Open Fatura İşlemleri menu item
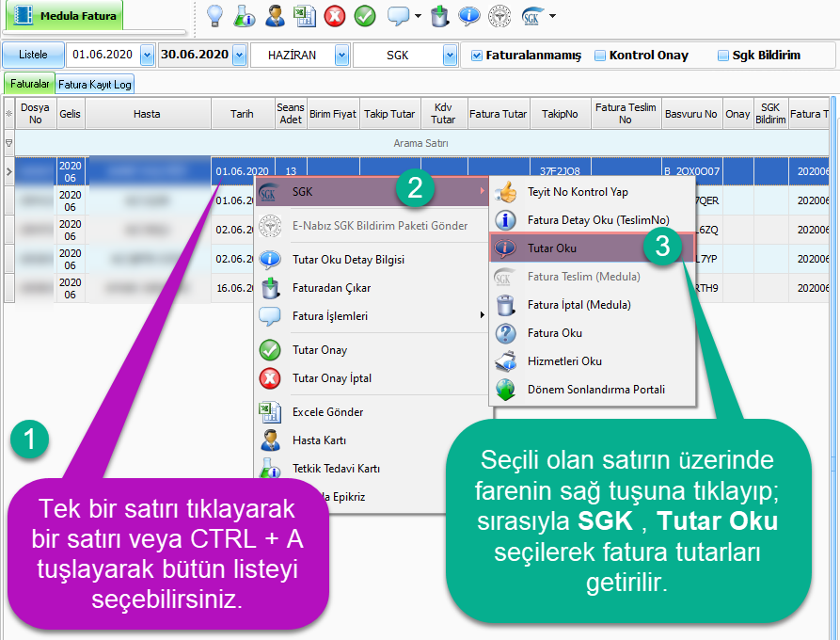Image resolution: width=840 pixels, height=640 pixels. pyautogui.click(x=372, y=315)
